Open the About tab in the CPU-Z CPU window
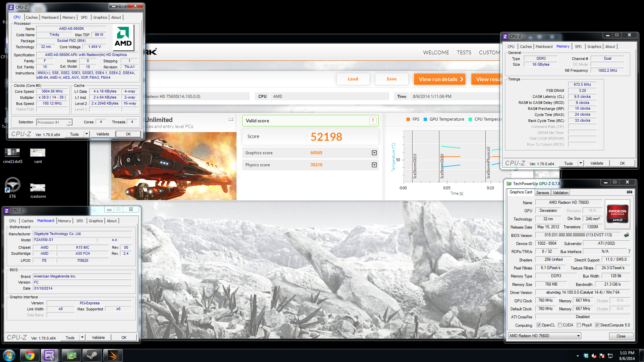This screenshot has height=362, width=644. point(116,17)
